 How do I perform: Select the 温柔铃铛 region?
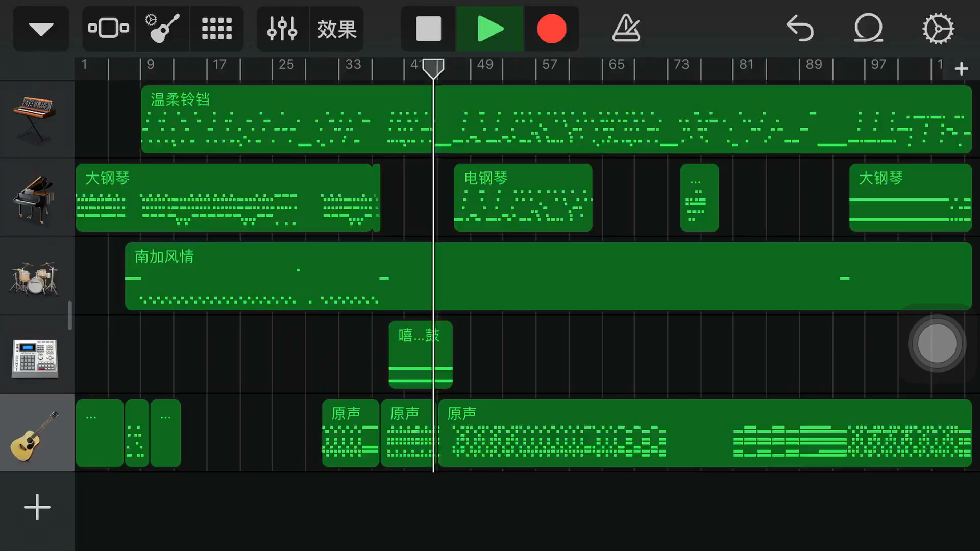click(556, 119)
